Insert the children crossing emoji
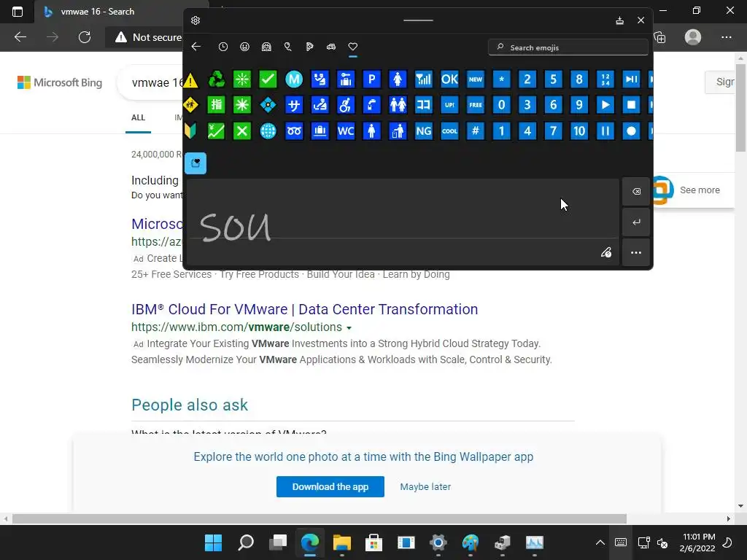 [x=190, y=105]
